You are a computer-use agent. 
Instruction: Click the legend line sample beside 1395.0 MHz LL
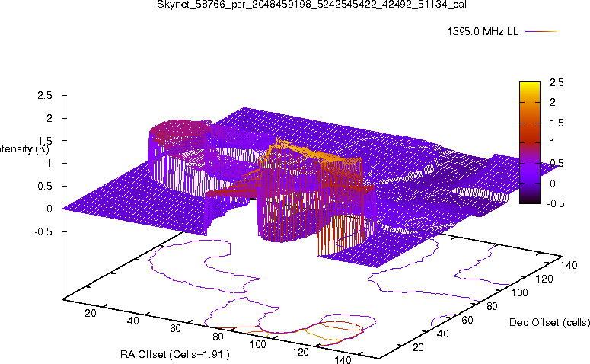pyautogui.click(x=541, y=32)
